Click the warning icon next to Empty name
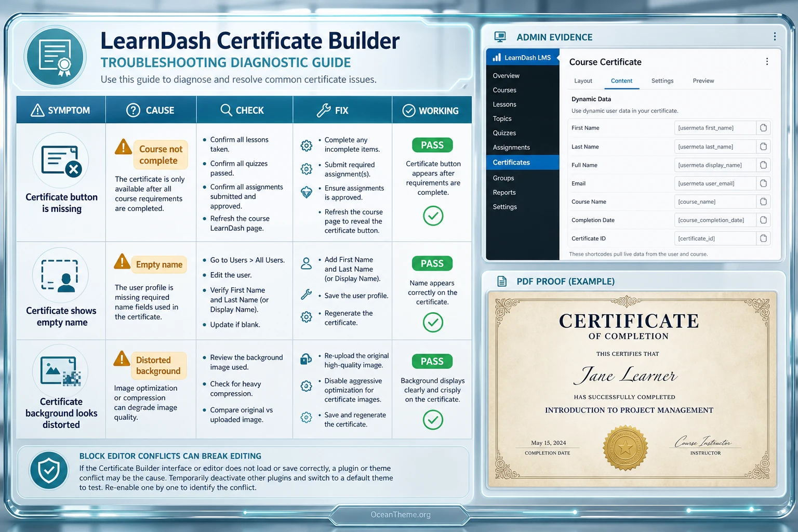The height and width of the screenshot is (532, 798). point(122,261)
